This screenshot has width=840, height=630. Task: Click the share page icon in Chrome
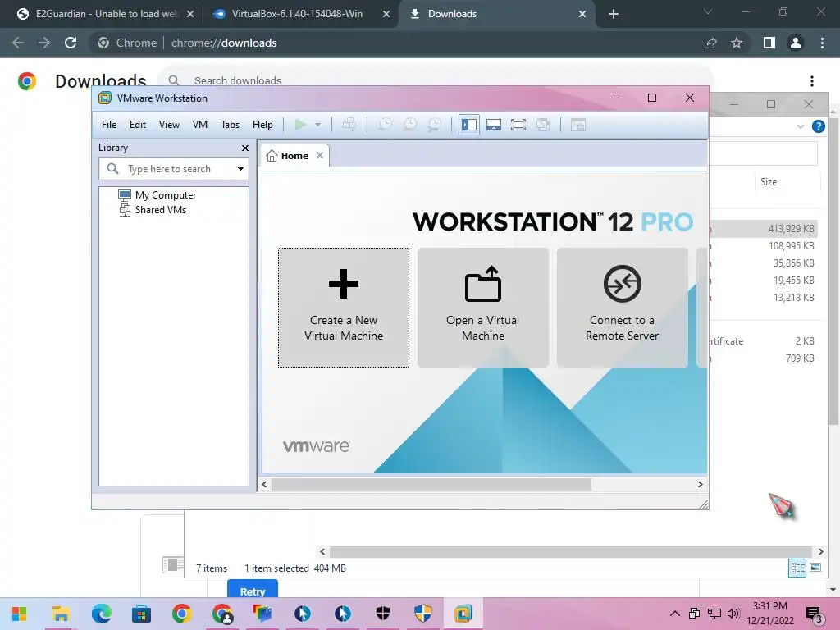click(710, 43)
